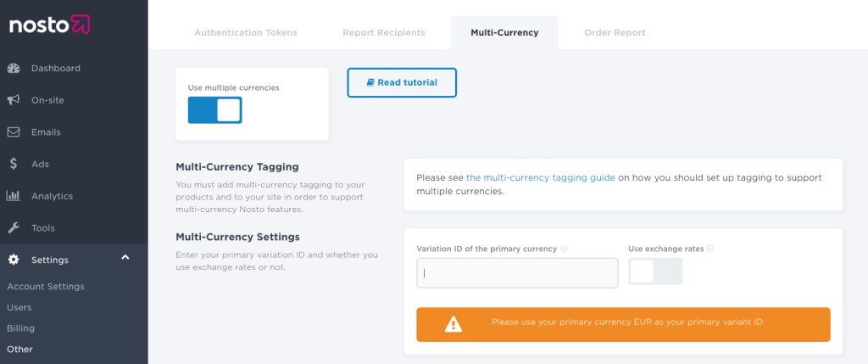Viewport: 868px width, 364px height.
Task: Click the Analytics bar chart icon
Action: 14,196
